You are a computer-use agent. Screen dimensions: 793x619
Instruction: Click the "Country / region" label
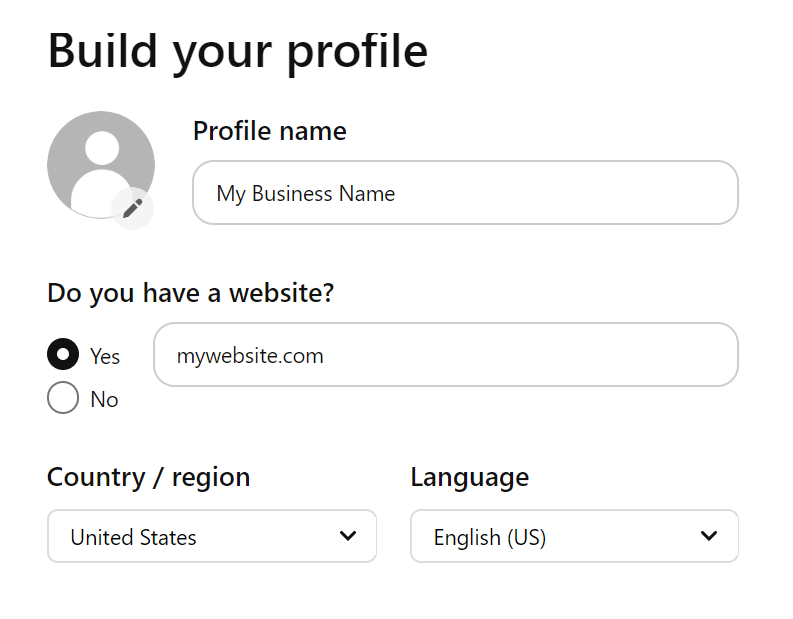click(x=148, y=477)
